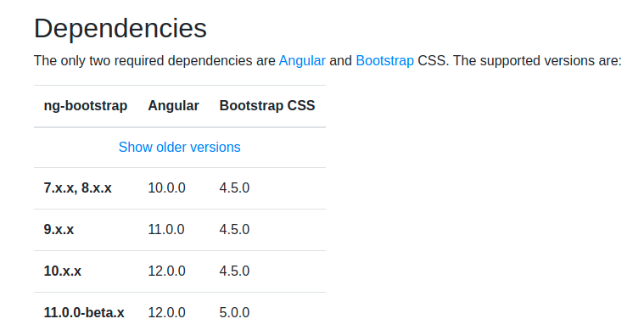Select the ng-bootstrap column header

coord(86,105)
